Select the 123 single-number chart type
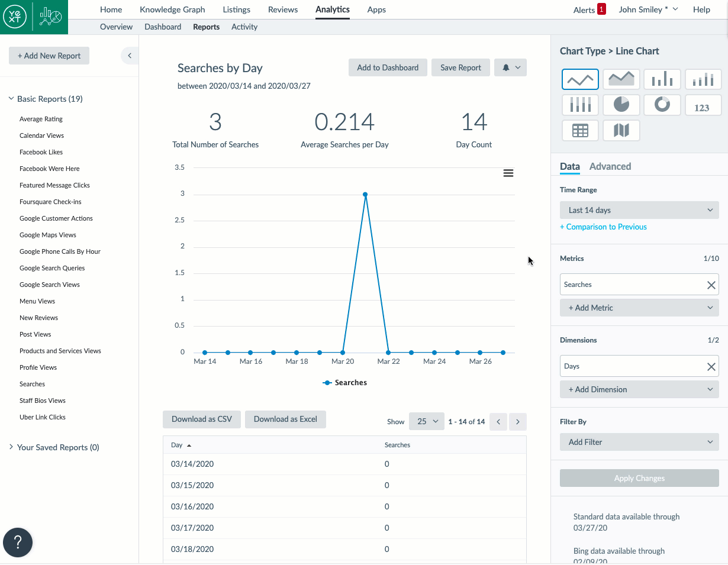 pos(703,105)
